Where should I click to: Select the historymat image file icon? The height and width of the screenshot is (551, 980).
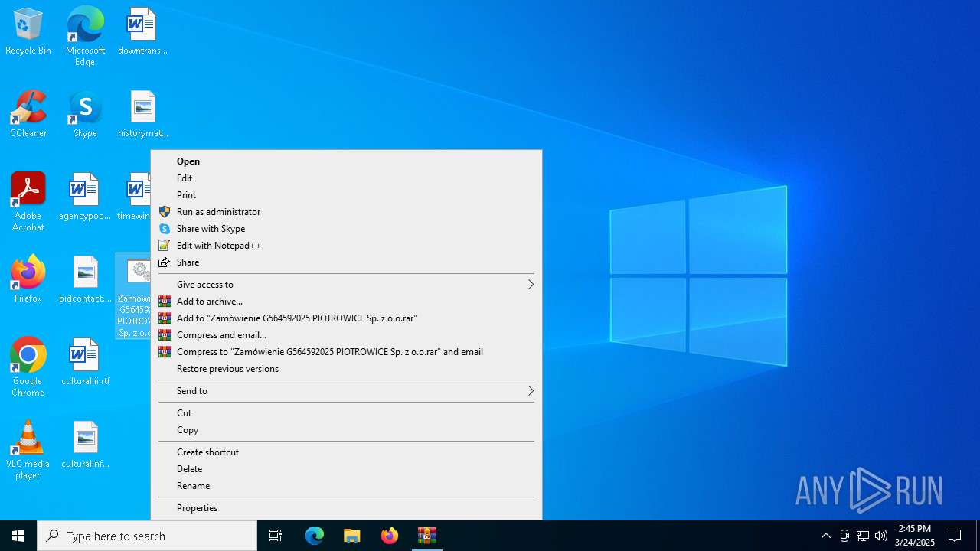coord(142,115)
